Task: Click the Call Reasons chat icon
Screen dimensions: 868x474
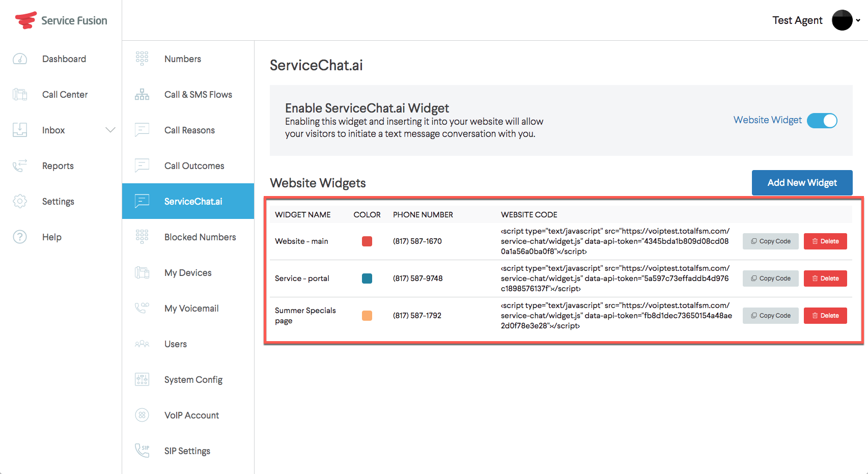Action: 142,130
